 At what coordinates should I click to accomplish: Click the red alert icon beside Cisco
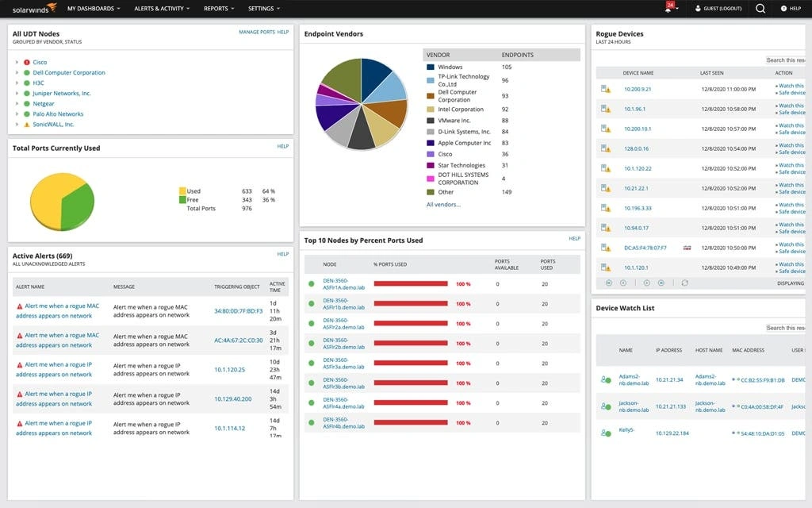pyautogui.click(x=26, y=62)
